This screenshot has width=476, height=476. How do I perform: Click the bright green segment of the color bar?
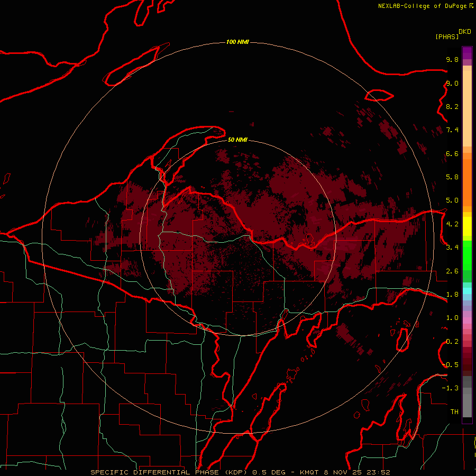coord(467,255)
